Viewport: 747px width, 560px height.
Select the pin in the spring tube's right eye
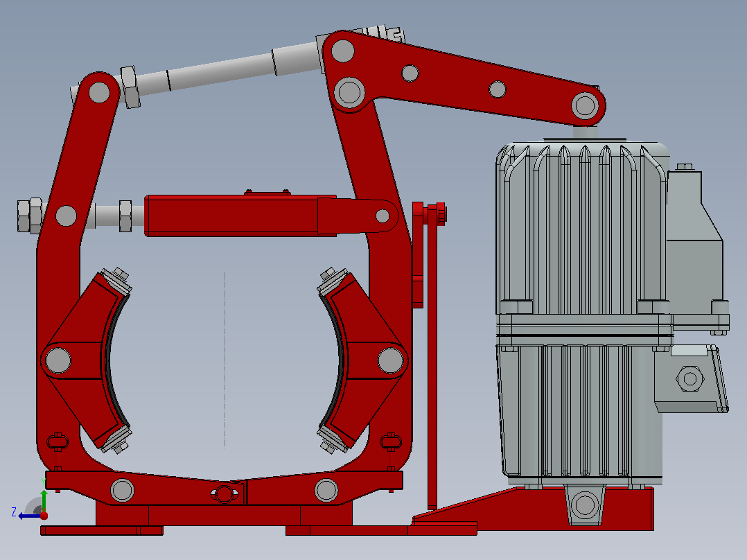point(383,216)
